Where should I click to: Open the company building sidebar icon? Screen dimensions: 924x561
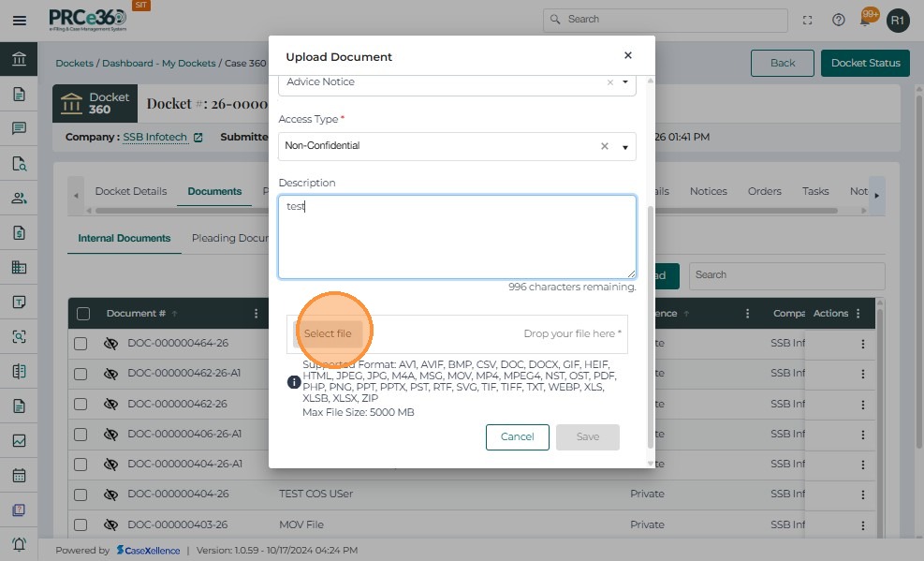point(19,268)
